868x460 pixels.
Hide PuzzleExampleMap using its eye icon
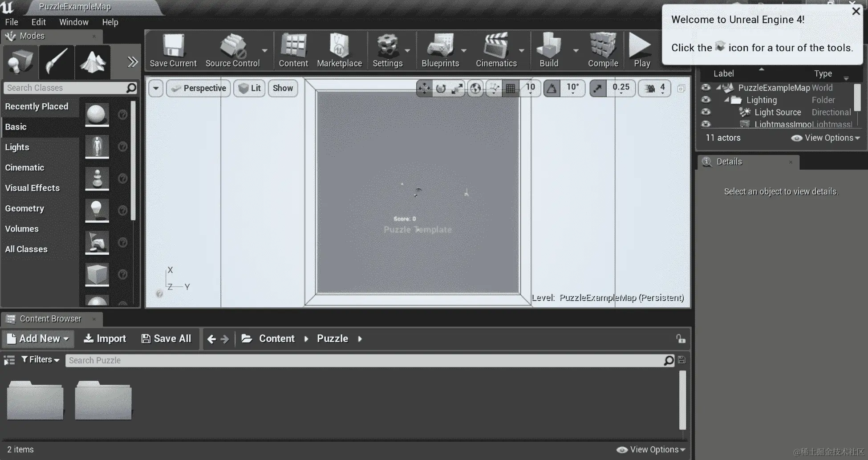coord(706,88)
